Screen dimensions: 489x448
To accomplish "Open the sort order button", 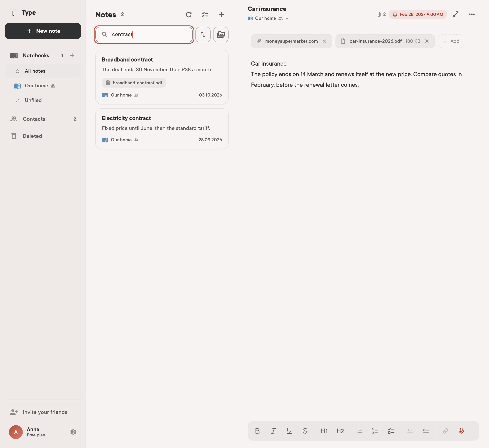I will pyautogui.click(x=203, y=34).
